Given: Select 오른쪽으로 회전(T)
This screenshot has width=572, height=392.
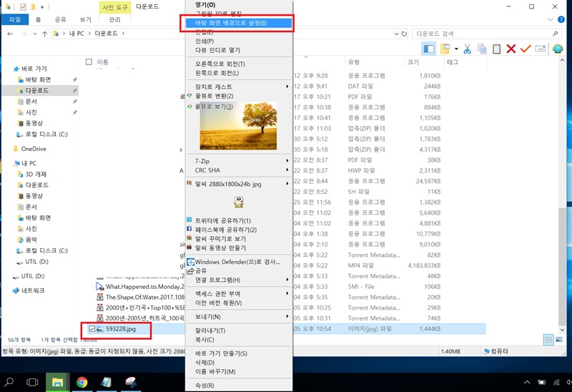Looking at the screenshot, I should click(239, 64).
